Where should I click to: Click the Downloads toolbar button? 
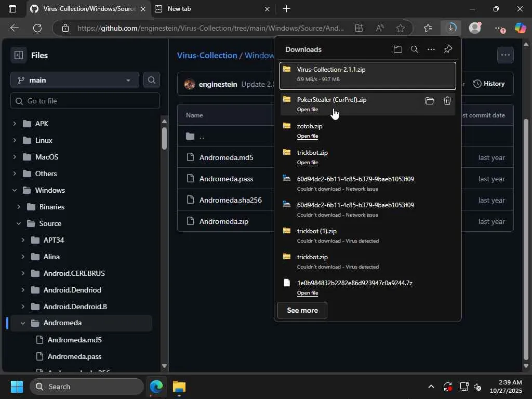(451, 28)
